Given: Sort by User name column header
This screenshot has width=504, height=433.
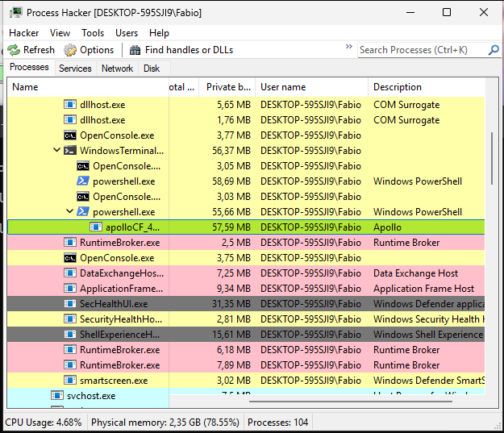Looking at the screenshot, I should tap(312, 87).
